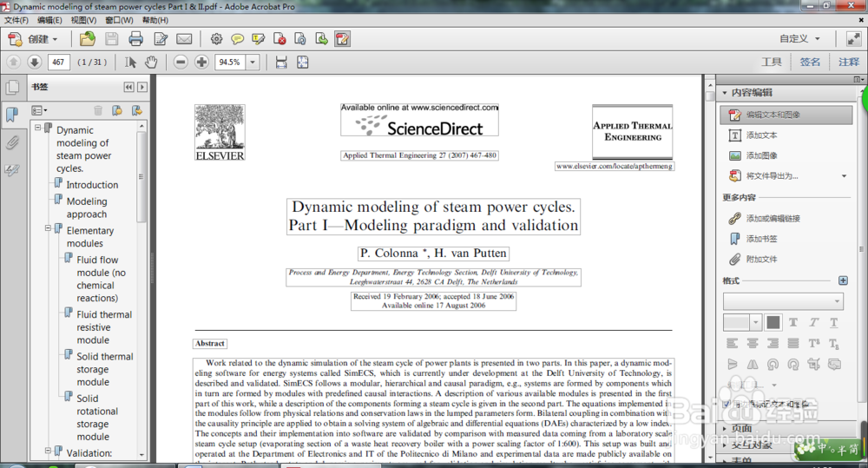Viewport: 868px width, 468px height.
Task: Click the rotate page icon
Action: (x=300, y=39)
